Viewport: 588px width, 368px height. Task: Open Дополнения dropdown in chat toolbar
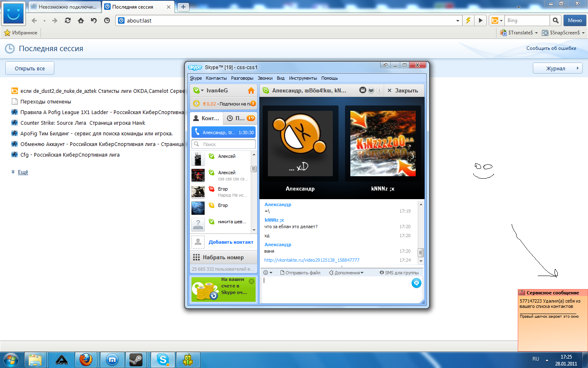pos(346,273)
